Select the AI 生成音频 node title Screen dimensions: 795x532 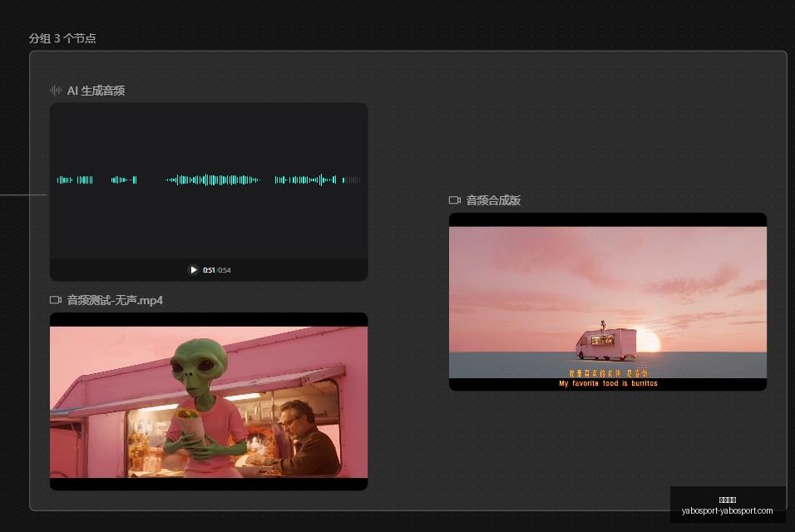pos(96,91)
